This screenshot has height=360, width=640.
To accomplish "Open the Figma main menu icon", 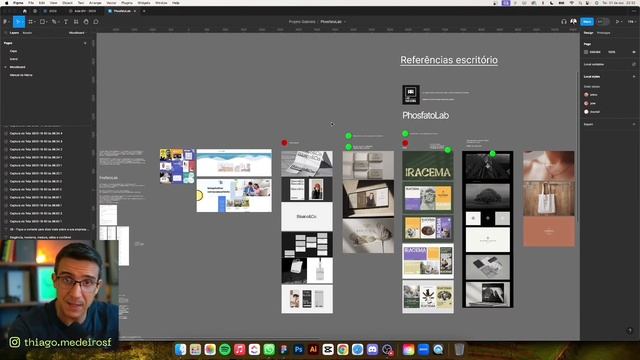I will point(5,22).
